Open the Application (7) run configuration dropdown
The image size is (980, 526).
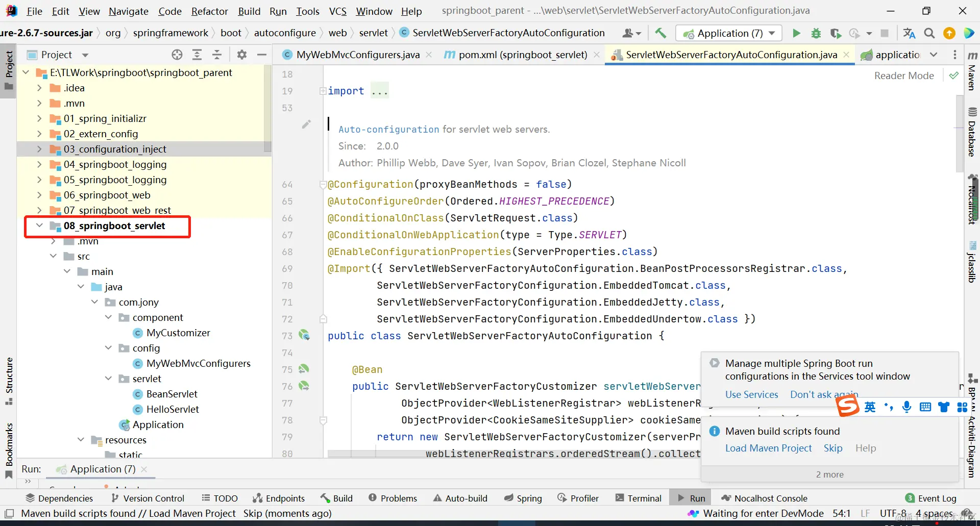pyautogui.click(x=729, y=33)
